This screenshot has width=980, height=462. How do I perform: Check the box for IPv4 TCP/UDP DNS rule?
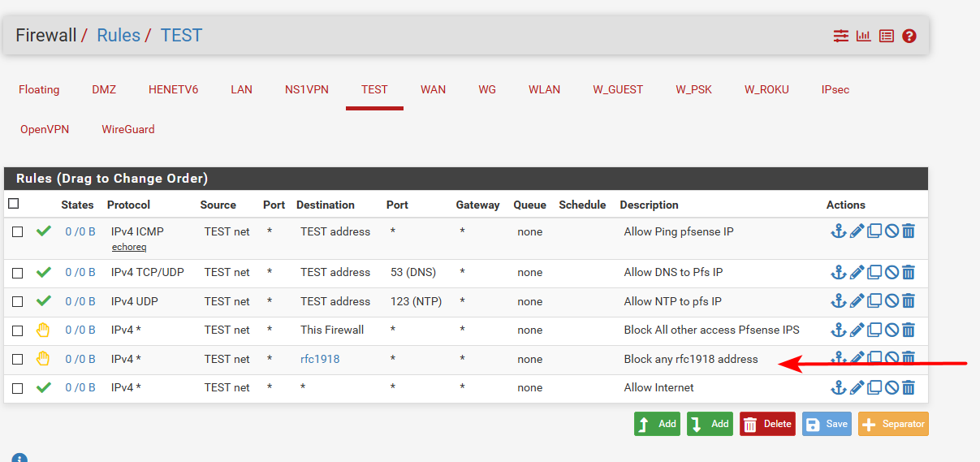tap(17, 273)
